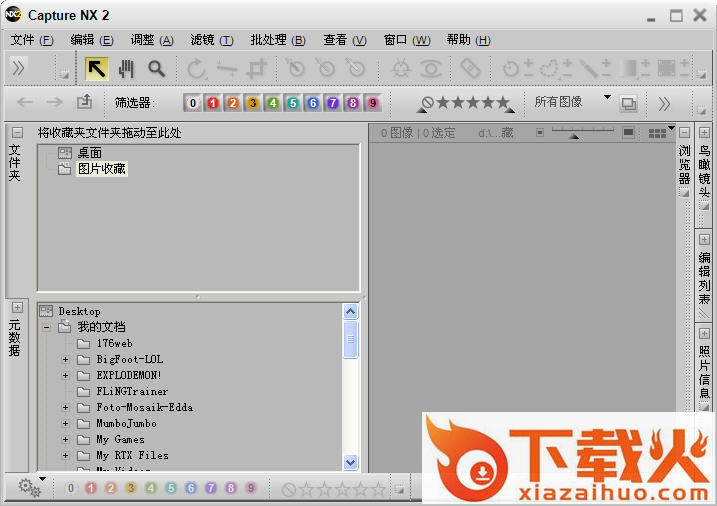Image resolution: width=717 pixels, height=506 pixels.
Task: Open the 调整 (A) menu
Action: tap(152, 40)
